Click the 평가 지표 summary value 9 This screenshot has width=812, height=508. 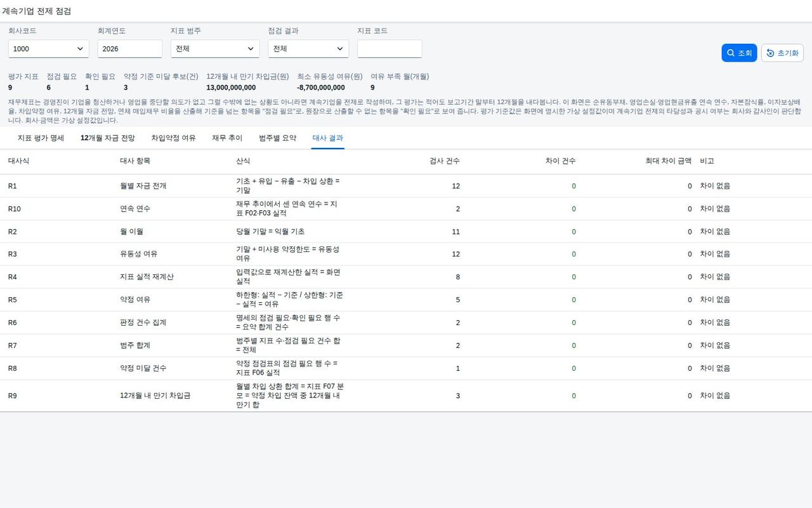coord(11,88)
